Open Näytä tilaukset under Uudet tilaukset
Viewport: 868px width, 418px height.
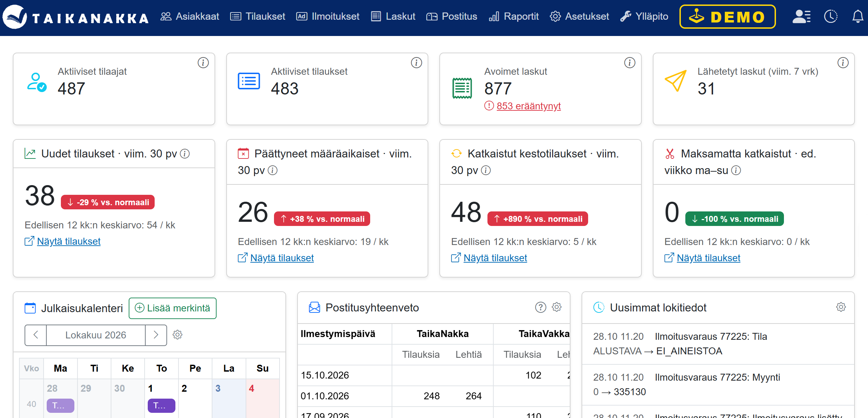pos(68,241)
